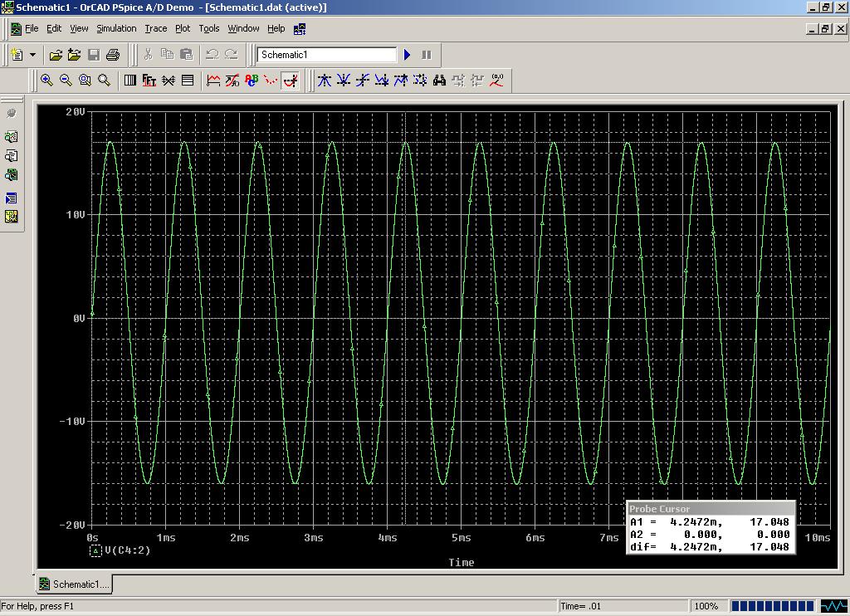Viewport: 850px width, 616px height.
Task: Click the Cursor Min icon
Action: tap(382, 81)
